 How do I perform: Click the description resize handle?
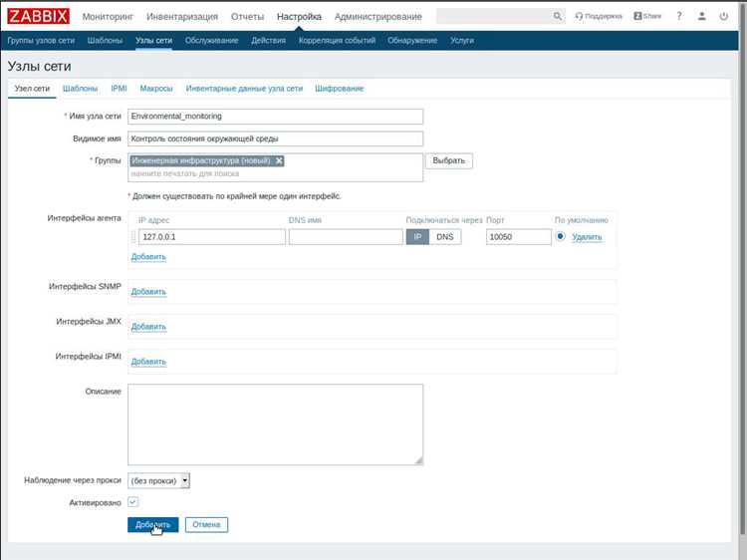[418, 460]
